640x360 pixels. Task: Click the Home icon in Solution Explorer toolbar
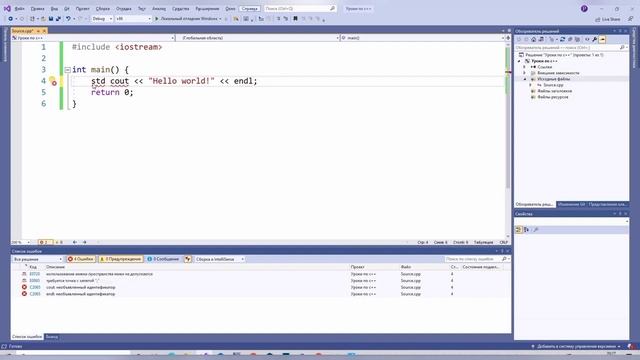coord(533,40)
